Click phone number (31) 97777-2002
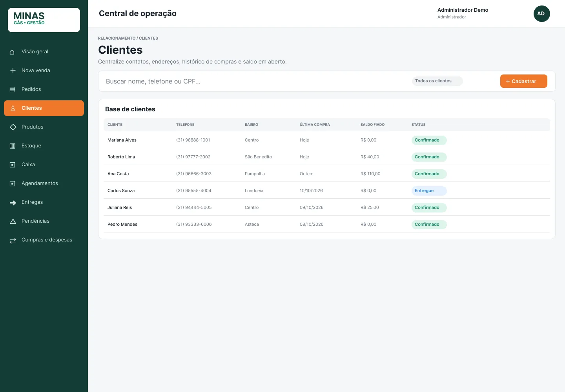565x392 pixels. (193, 157)
